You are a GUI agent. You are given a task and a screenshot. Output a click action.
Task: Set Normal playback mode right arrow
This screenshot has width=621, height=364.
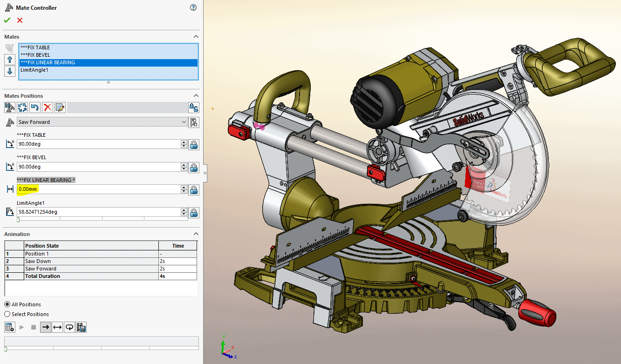(x=46, y=327)
